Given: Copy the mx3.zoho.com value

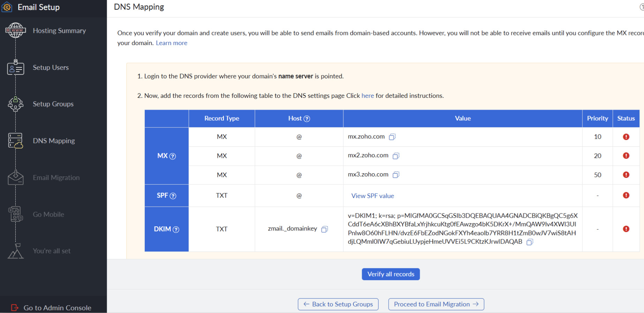Looking at the screenshot, I should pos(396,175).
